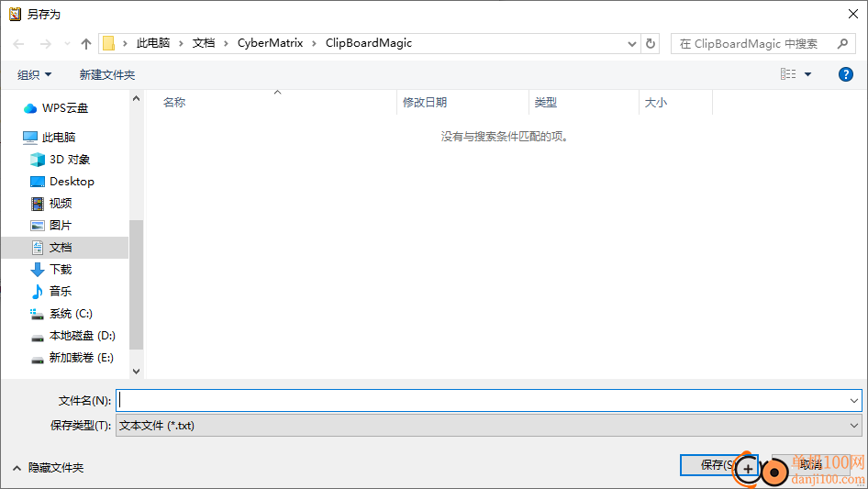Expand the address bar history dropdown
Viewport: 868px width, 489px height.
(x=631, y=44)
